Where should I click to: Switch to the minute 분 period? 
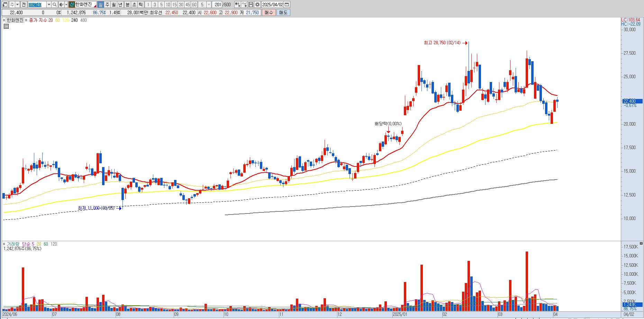click(x=127, y=4)
